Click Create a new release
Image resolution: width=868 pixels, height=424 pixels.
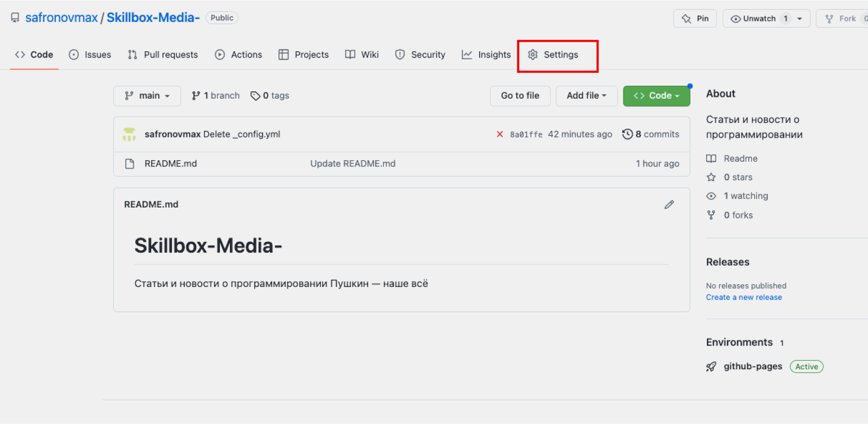(x=744, y=297)
